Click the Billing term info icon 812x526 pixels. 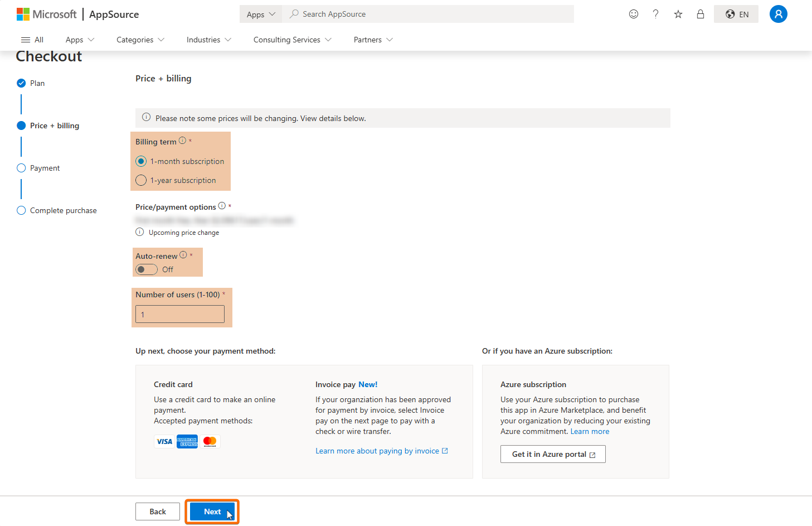pyautogui.click(x=182, y=141)
